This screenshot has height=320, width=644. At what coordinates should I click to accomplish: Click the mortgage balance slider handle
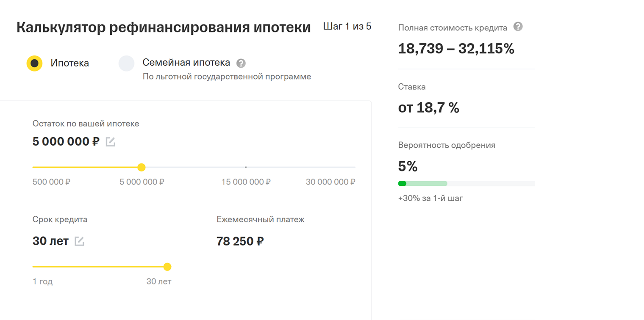142,168
